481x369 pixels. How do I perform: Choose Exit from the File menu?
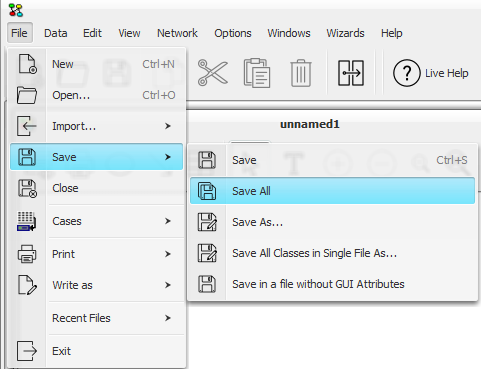click(97, 351)
